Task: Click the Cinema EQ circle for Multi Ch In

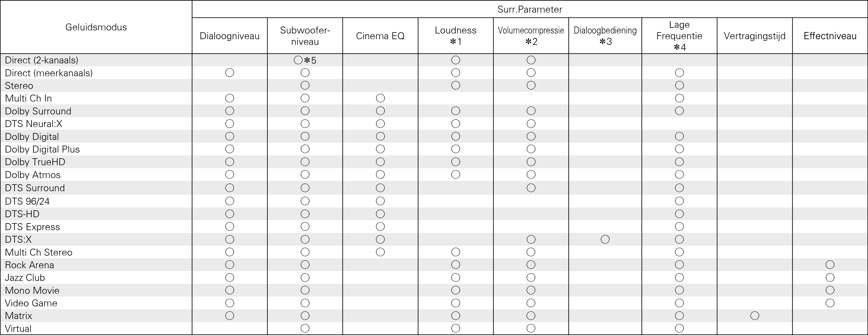Action: coord(380,98)
